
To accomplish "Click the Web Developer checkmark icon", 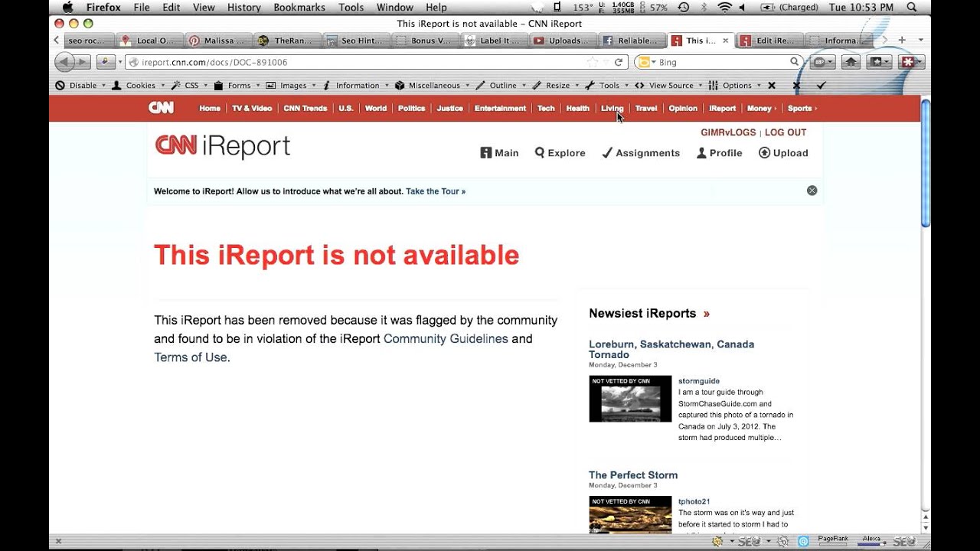I will coord(822,86).
